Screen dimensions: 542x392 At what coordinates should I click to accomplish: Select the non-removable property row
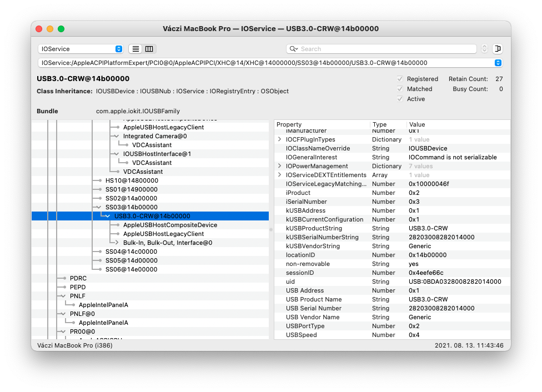392,264
